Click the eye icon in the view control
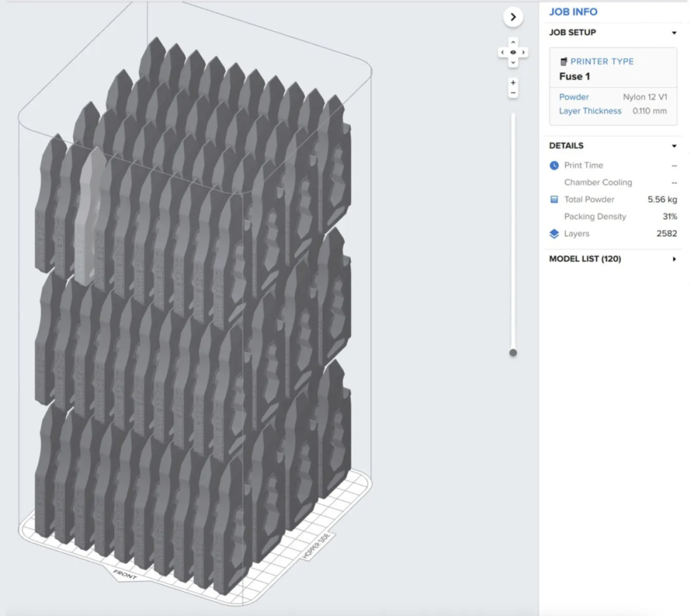The image size is (694, 616). [513, 52]
